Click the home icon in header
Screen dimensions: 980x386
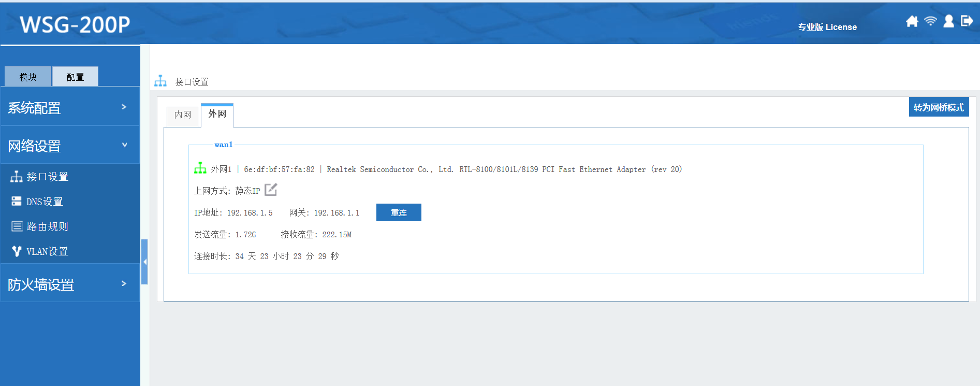pos(912,21)
